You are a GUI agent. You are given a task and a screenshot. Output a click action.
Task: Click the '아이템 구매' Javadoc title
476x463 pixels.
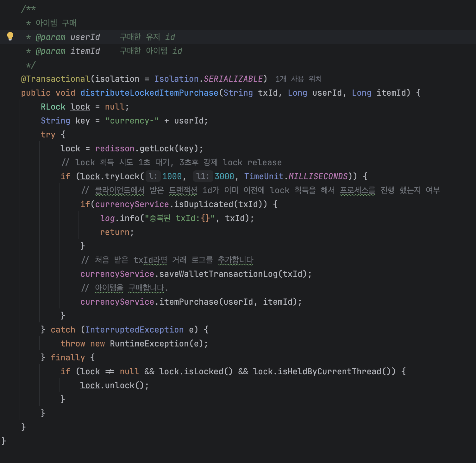56,23
